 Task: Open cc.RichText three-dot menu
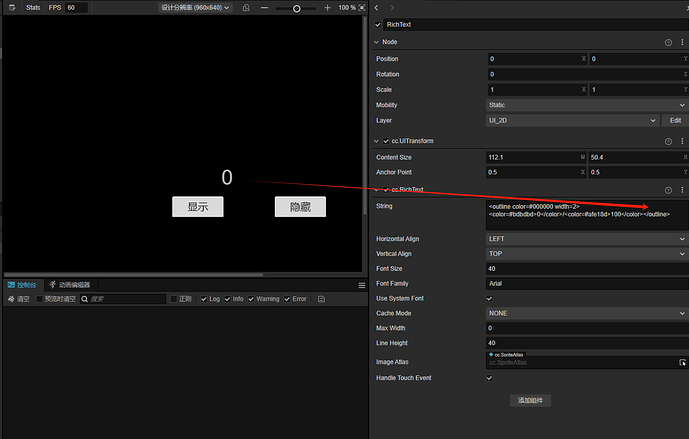point(682,190)
